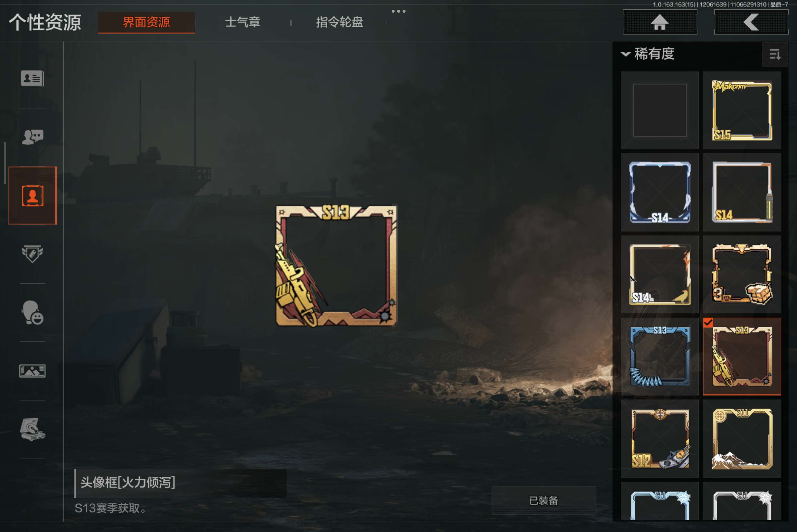
Task: Go to home screen via house icon
Action: tap(660, 22)
